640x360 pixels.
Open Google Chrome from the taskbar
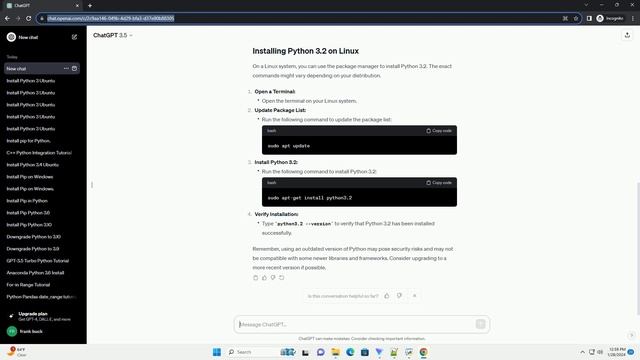tap(424, 352)
